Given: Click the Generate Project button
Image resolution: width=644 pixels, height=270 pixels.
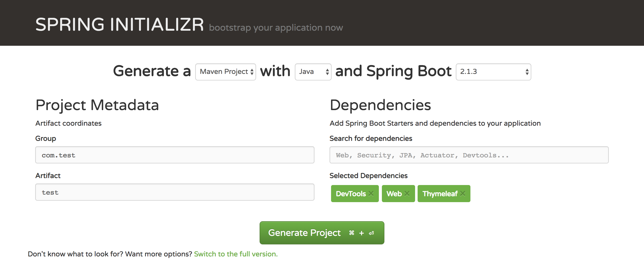Looking at the screenshot, I should click(322, 233).
